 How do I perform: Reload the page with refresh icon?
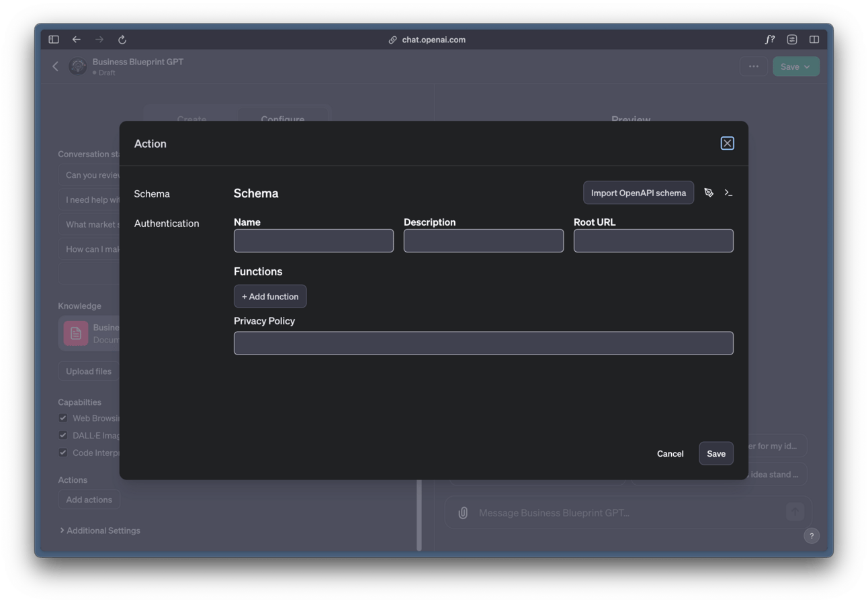click(122, 40)
